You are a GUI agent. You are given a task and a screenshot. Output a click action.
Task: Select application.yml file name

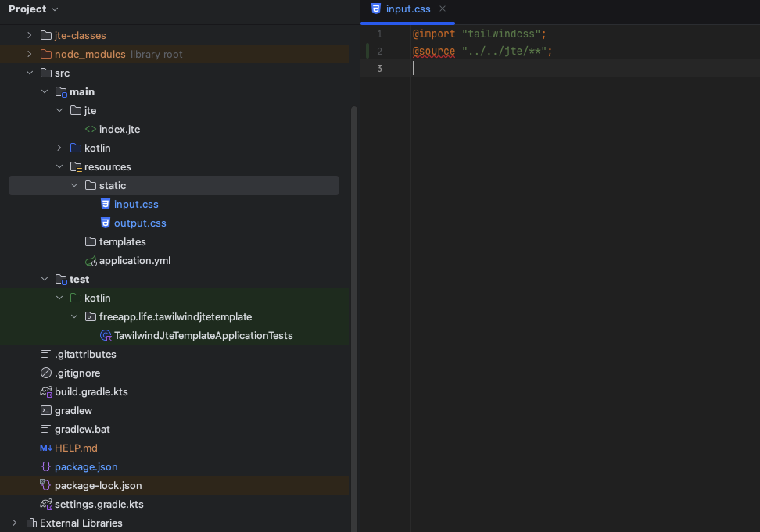coord(134,260)
